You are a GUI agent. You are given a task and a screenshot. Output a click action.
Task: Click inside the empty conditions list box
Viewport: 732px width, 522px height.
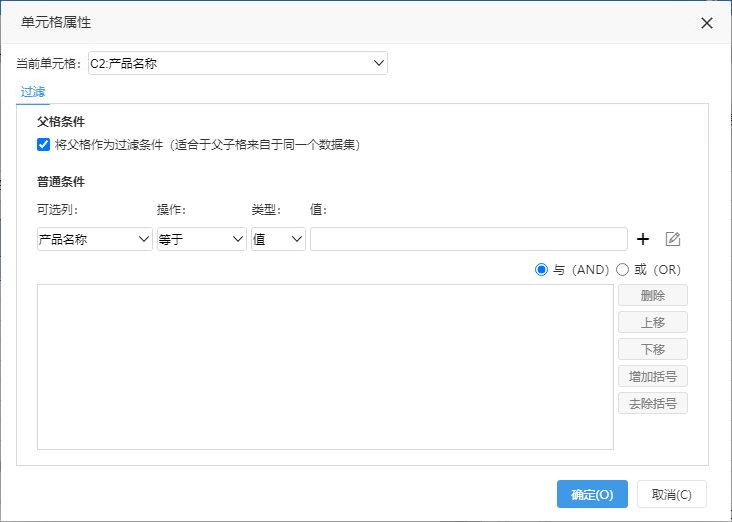325,367
